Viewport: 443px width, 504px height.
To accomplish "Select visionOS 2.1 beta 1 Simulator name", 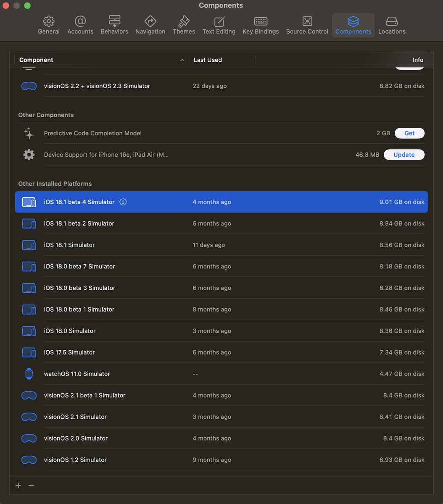I will pos(85,395).
